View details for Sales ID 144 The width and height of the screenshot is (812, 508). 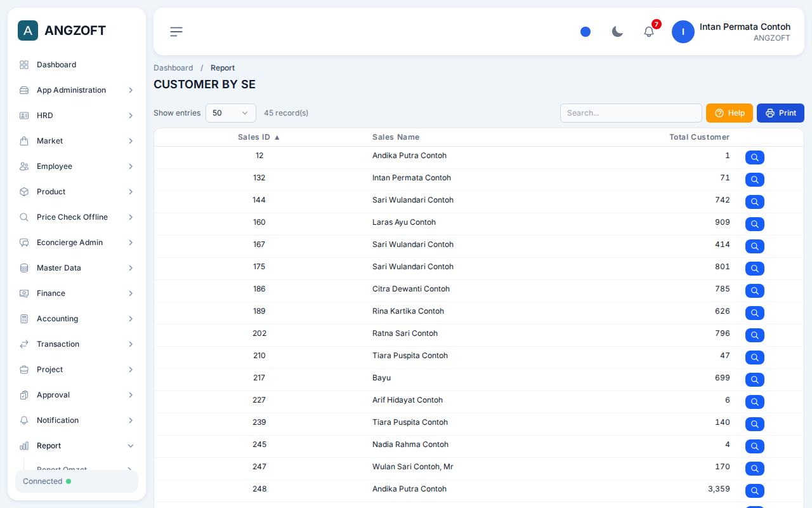tap(755, 202)
